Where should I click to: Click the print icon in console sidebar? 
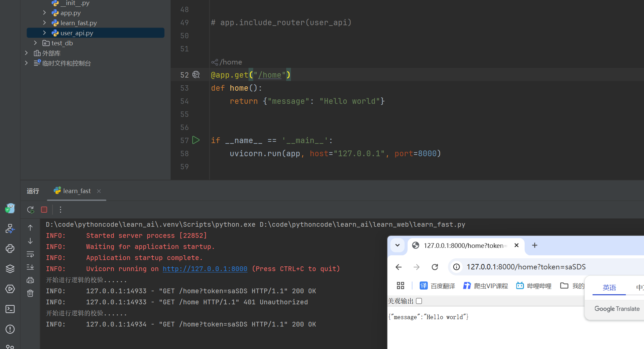coord(30,280)
